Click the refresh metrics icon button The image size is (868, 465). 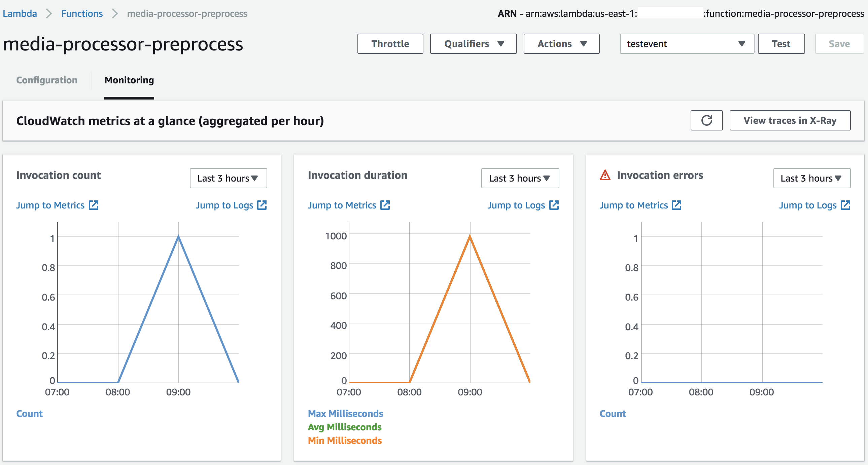706,120
